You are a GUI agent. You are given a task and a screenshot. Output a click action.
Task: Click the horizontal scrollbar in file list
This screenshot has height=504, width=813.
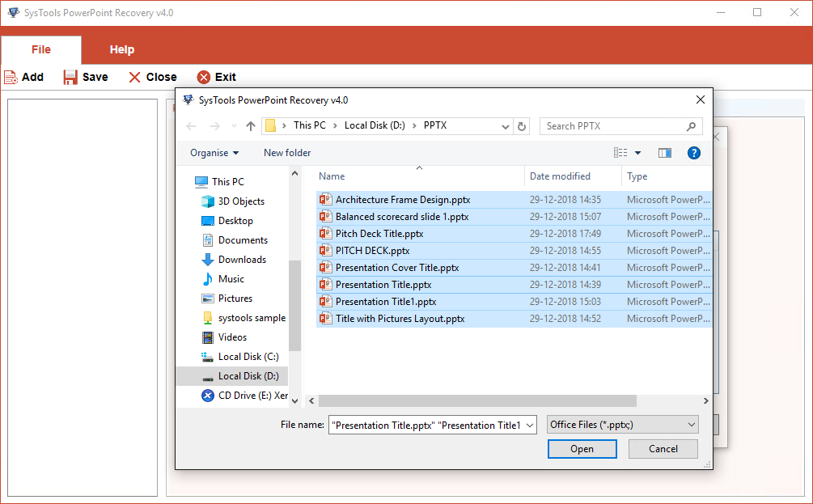[477, 400]
